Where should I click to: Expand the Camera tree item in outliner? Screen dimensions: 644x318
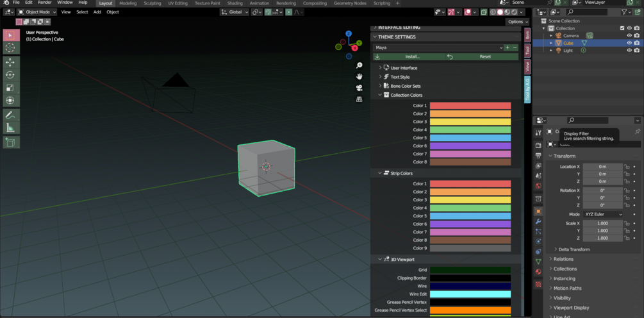click(x=551, y=36)
